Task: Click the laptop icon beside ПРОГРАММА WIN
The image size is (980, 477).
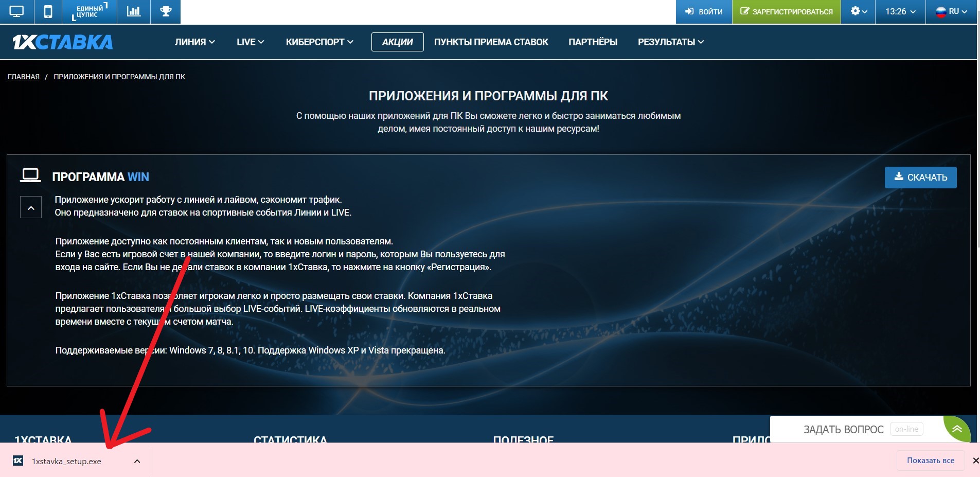Action: pos(30,175)
